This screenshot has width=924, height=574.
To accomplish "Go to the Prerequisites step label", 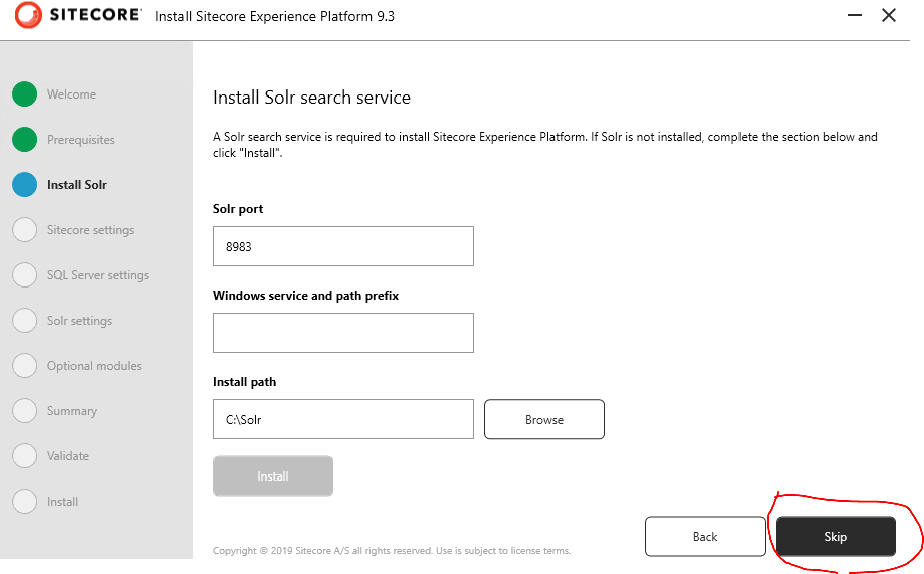I will coord(80,140).
